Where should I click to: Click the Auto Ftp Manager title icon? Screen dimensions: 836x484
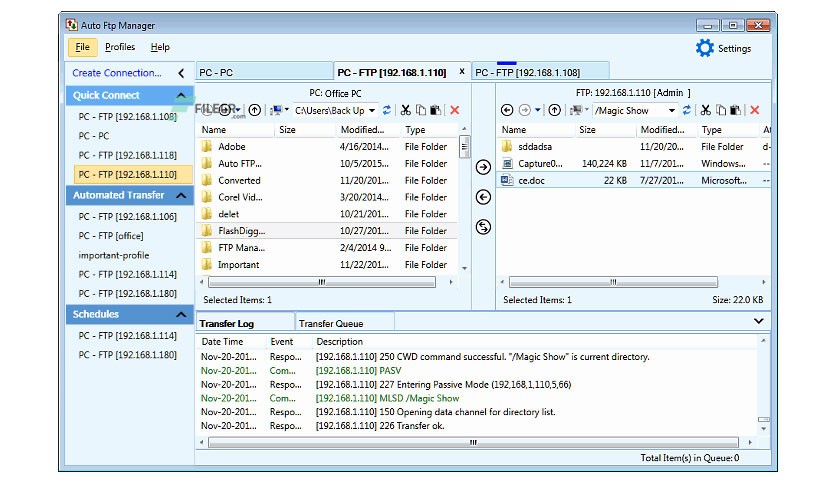click(71, 25)
